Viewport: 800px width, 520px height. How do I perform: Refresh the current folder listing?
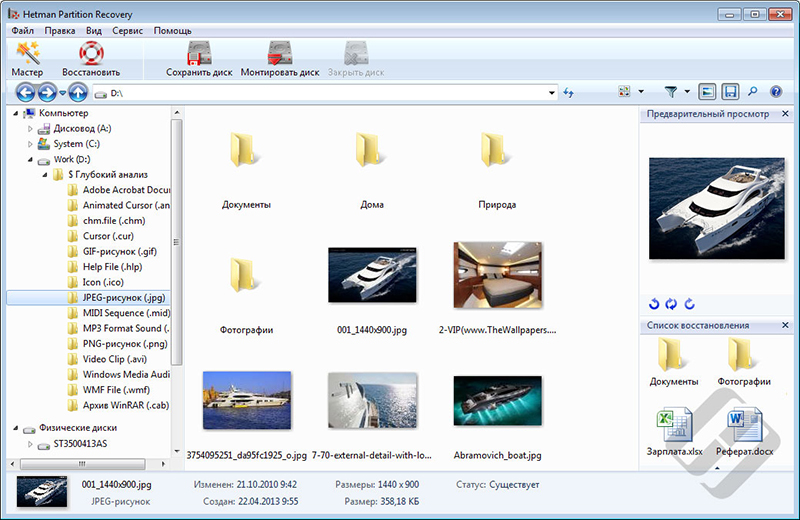pos(569,93)
